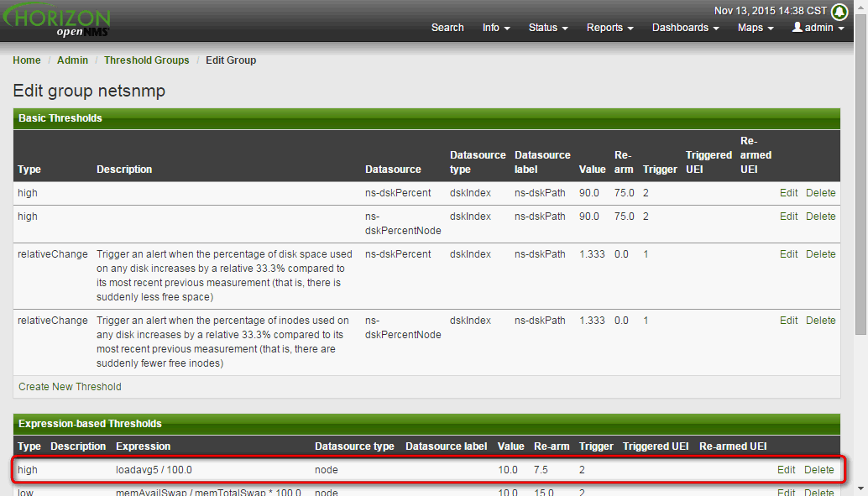Open the Search page
Viewport: 868px width, 496px height.
[447, 27]
